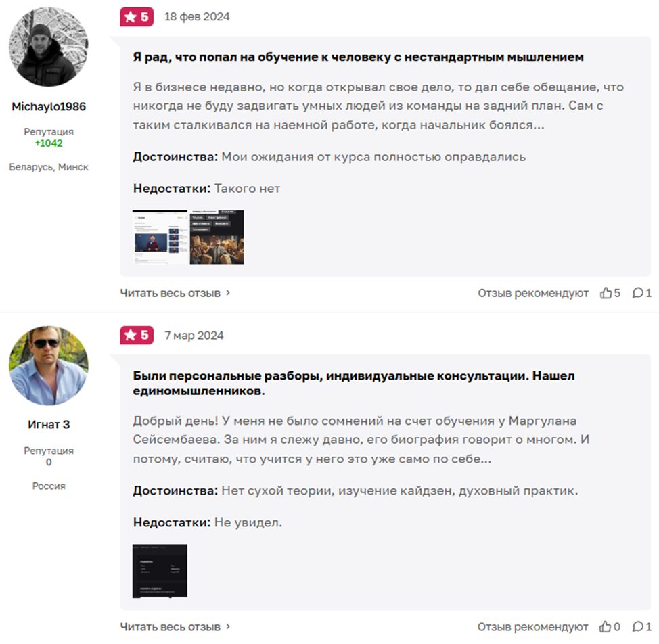Click the chevron next to 'Читать весь отзыв', first review

(x=228, y=293)
